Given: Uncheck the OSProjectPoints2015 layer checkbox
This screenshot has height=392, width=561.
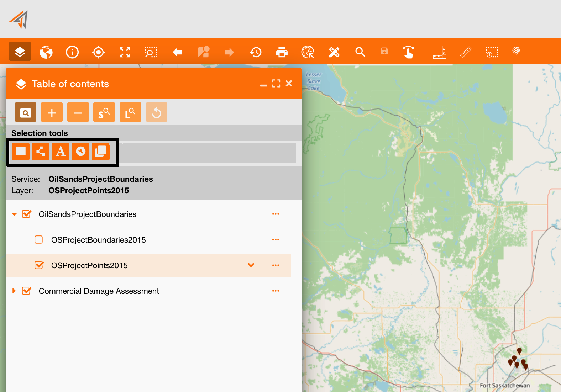Looking at the screenshot, I should [x=39, y=265].
